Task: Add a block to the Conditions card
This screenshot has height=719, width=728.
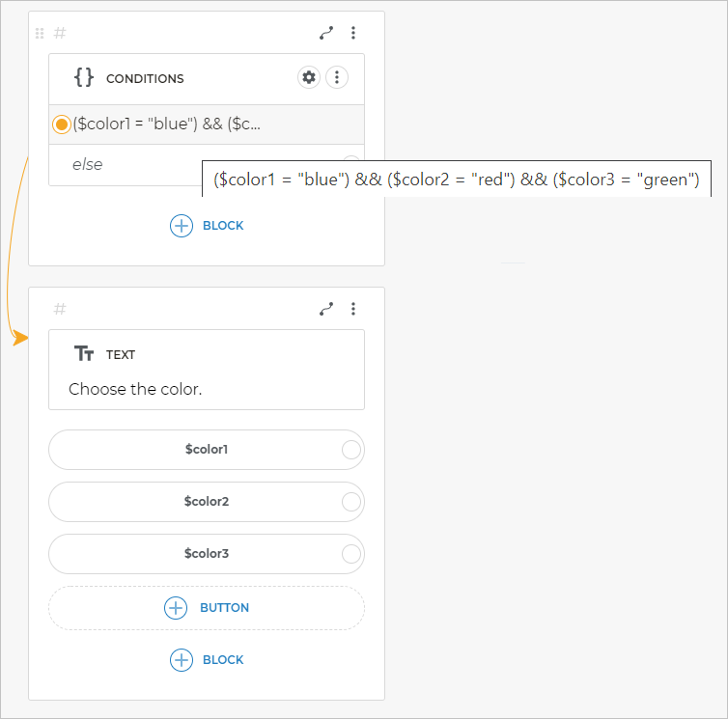Action: (x=207, y=226)
